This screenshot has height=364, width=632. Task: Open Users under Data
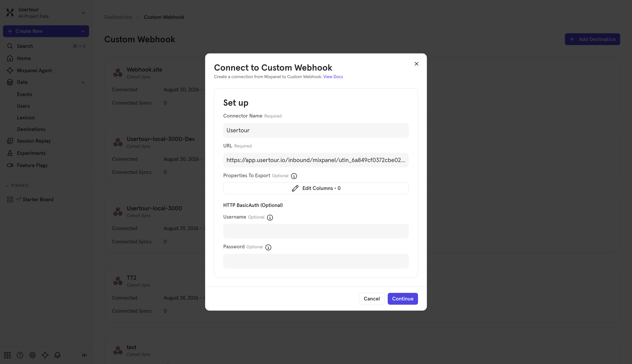click(23, 106)
